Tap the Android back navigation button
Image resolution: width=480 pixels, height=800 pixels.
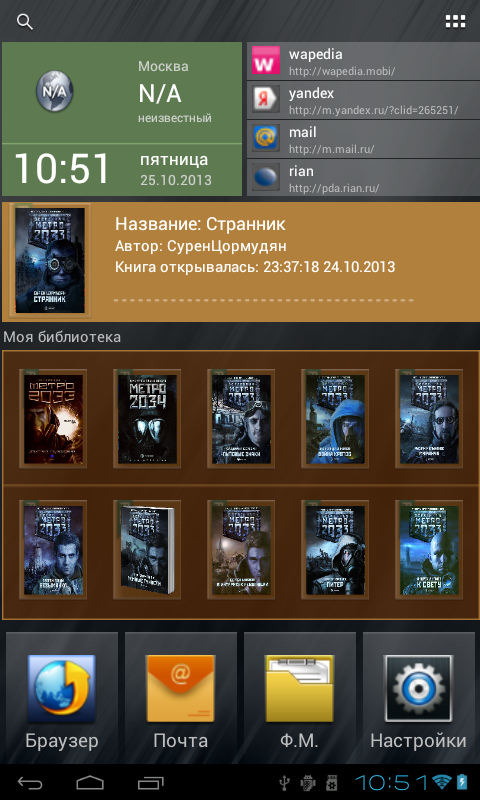[32, 782]
